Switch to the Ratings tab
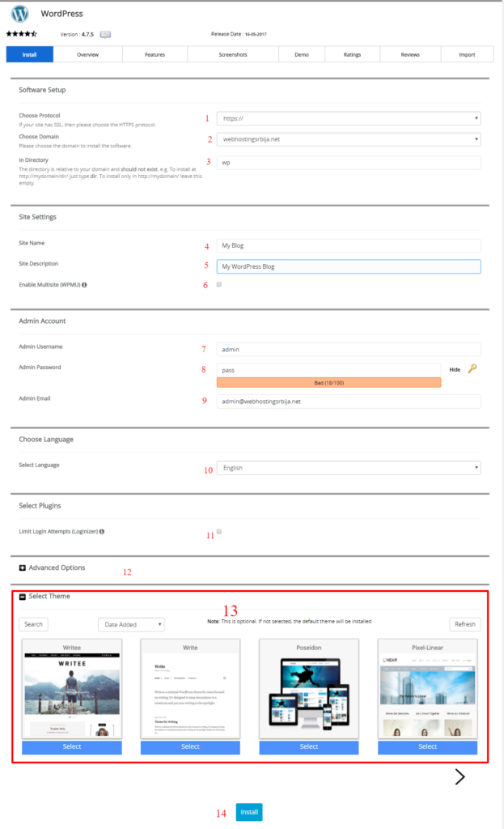 click(353, 54)
